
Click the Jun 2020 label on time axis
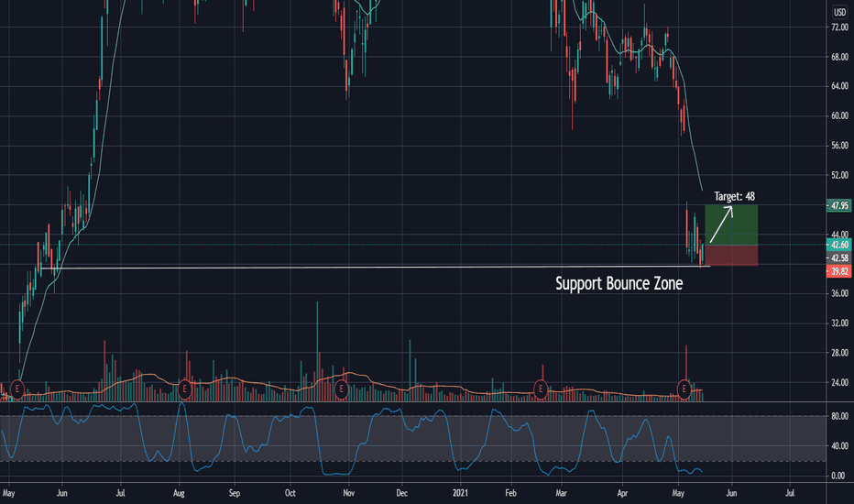tap(61, 493)
